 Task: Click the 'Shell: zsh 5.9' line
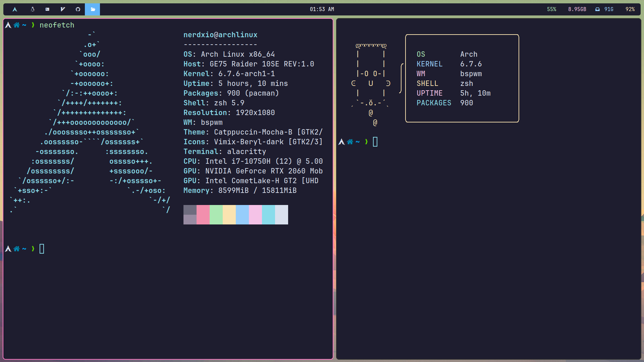pos(214,103)
